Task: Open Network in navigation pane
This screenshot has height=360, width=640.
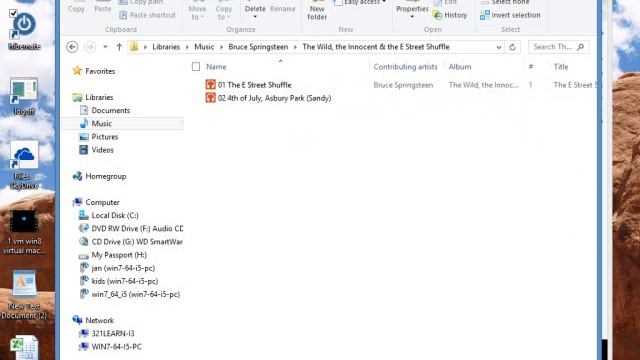Action: pos(99,320)
